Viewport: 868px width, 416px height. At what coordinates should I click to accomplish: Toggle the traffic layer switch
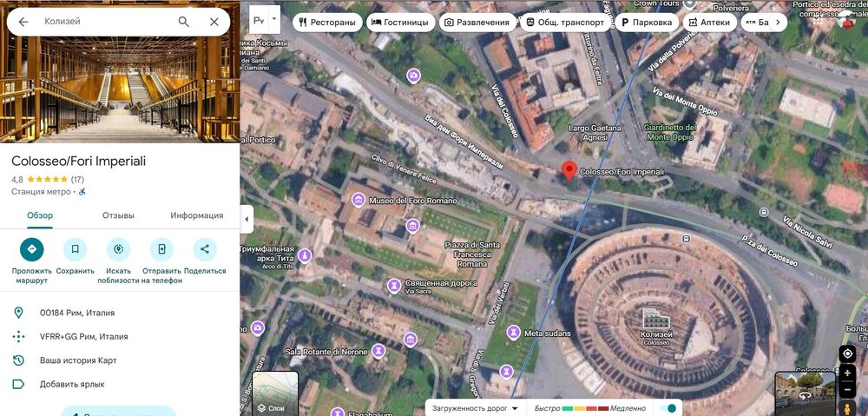669,408
